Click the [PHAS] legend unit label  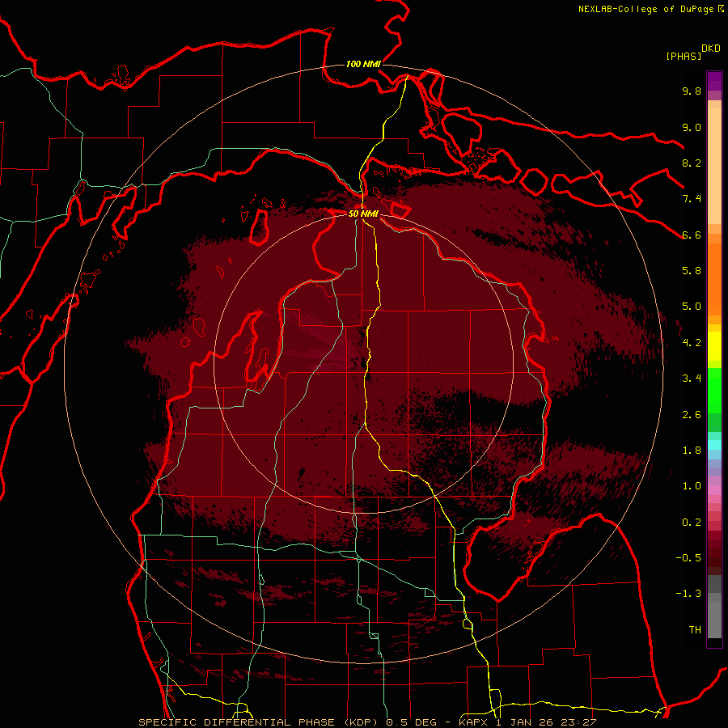(684, 57)
